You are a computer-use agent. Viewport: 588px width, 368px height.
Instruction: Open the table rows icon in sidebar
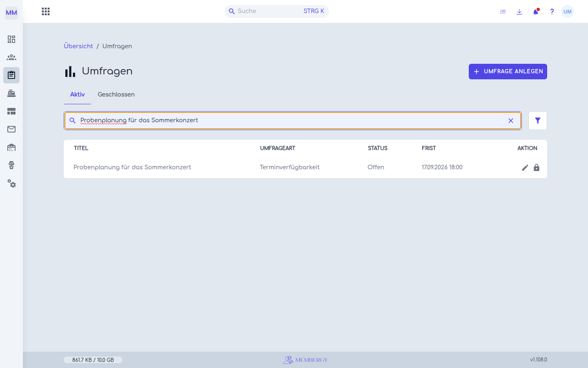pyautogui.click(x=11, y=111)
